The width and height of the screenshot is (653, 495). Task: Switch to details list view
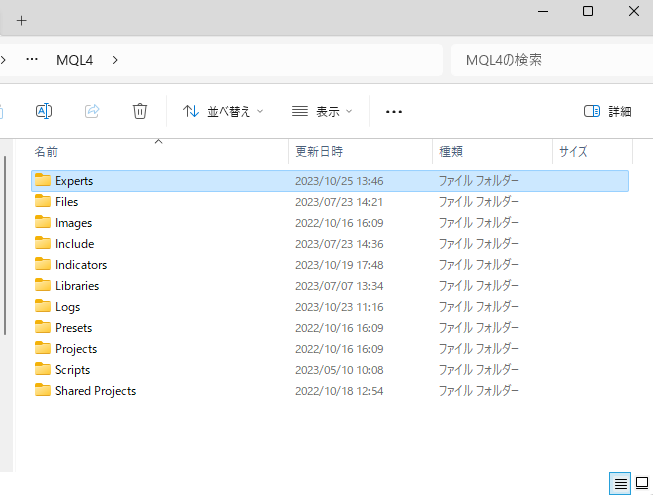point(621,483)
